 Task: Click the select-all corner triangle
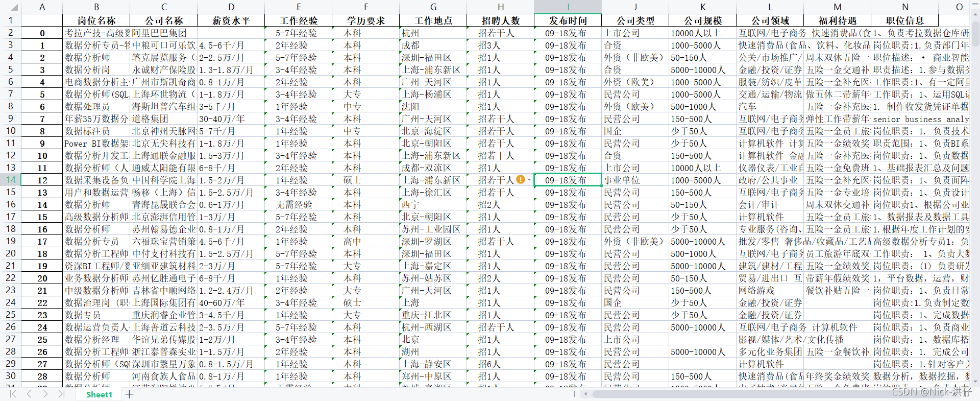(x=14, y=7)
